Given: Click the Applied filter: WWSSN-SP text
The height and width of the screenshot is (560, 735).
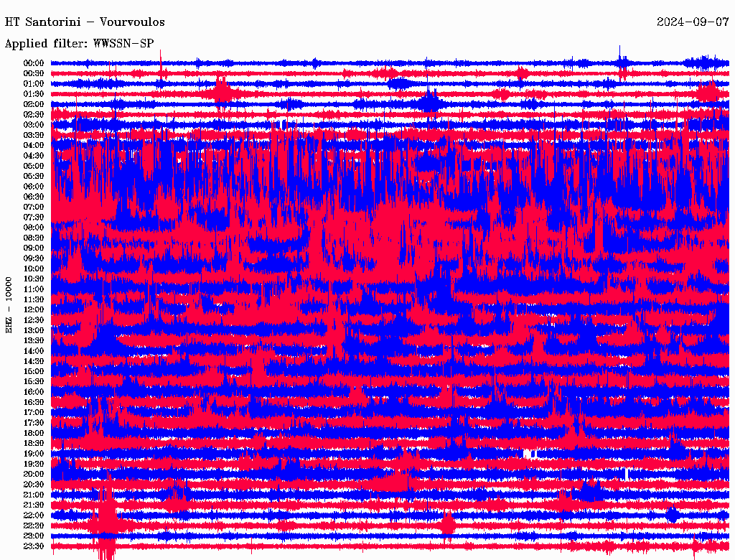Looking at the screenshot, I should pyautogui.click(x=79, y=44).
